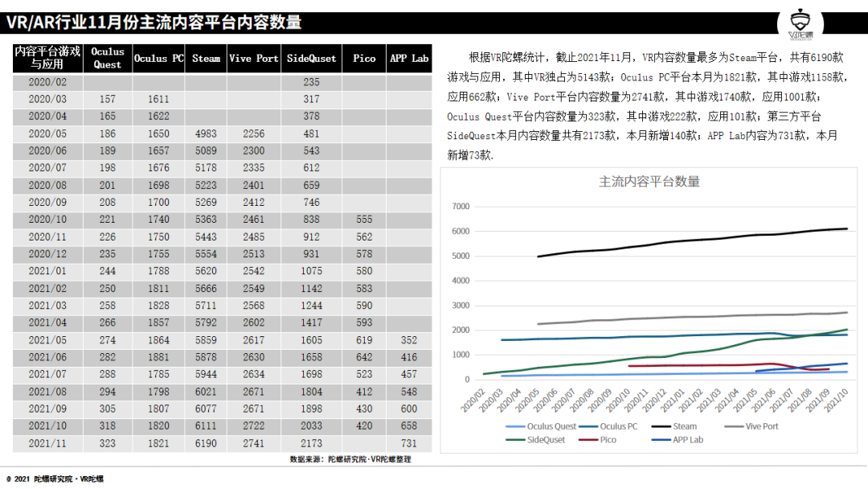Screen dimensions: 868x489
Task: Select the Oculus PC legend entry
Action: click(x=608, y=426)
